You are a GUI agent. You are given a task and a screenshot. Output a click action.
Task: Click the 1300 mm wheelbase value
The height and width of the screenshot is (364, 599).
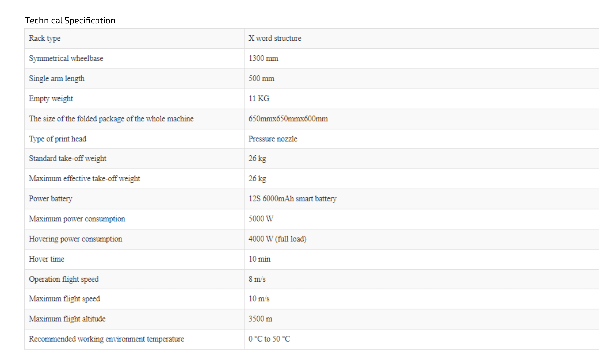click(x=263, y=58)
